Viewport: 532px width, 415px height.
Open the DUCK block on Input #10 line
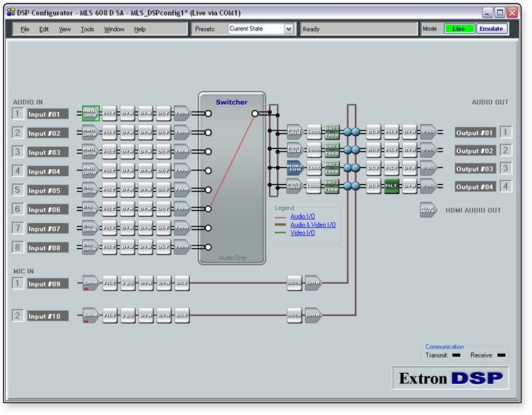tap(295, 315)
